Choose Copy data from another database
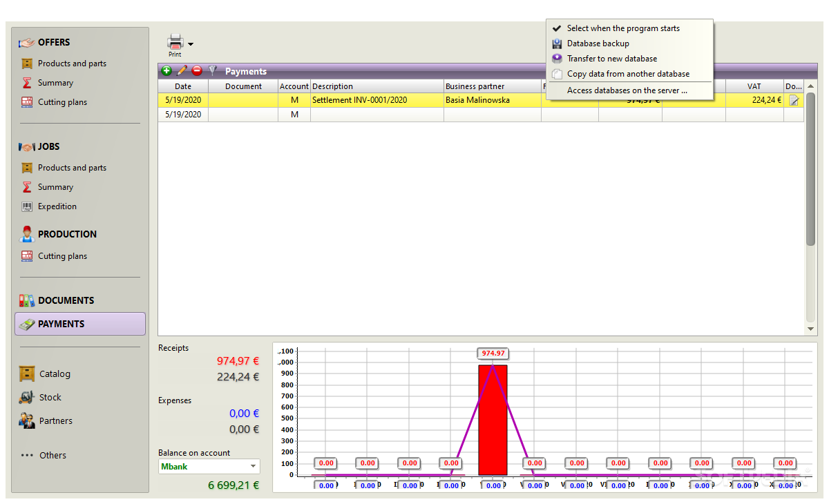The image size is (829, 504). (x=629, y=74)
